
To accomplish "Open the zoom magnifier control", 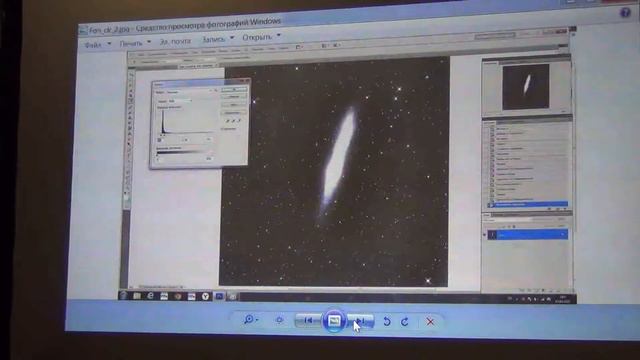I will point(251,320).
